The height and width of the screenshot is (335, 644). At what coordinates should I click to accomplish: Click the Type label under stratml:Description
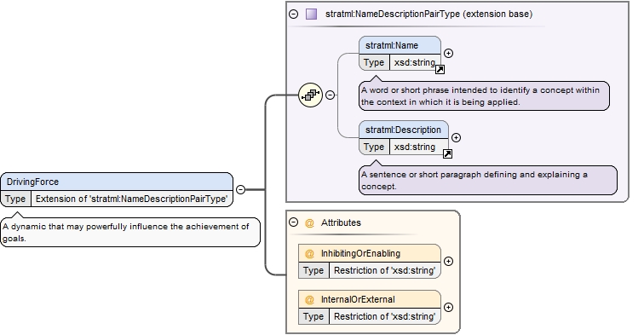click(x=374, y=147)
